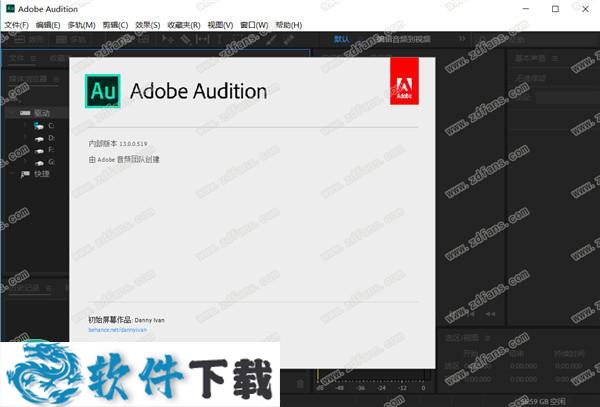This screenshot has width=600, height=407.
Task: Click the 初始屏幕作品 Danny Ivan credit
Action: pos(126,320)
